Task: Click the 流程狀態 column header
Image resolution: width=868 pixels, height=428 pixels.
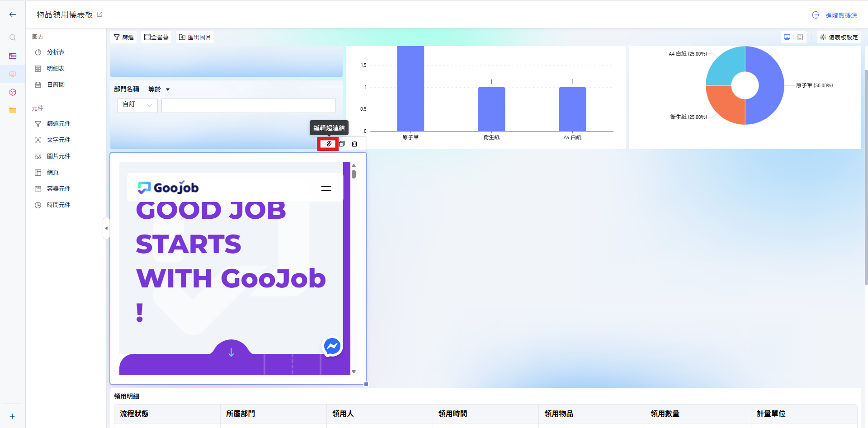Action: click(x=167, y=414)
